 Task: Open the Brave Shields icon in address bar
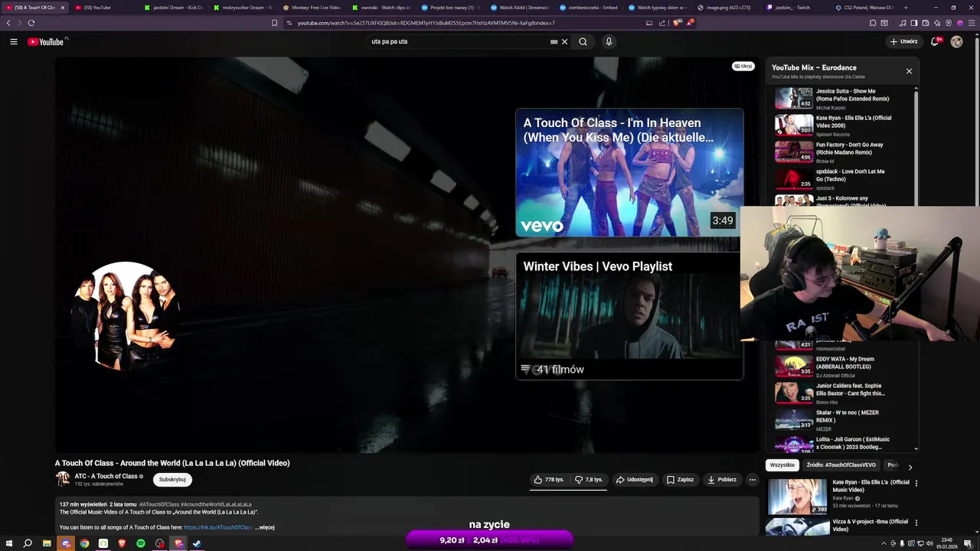pos(677,23)
